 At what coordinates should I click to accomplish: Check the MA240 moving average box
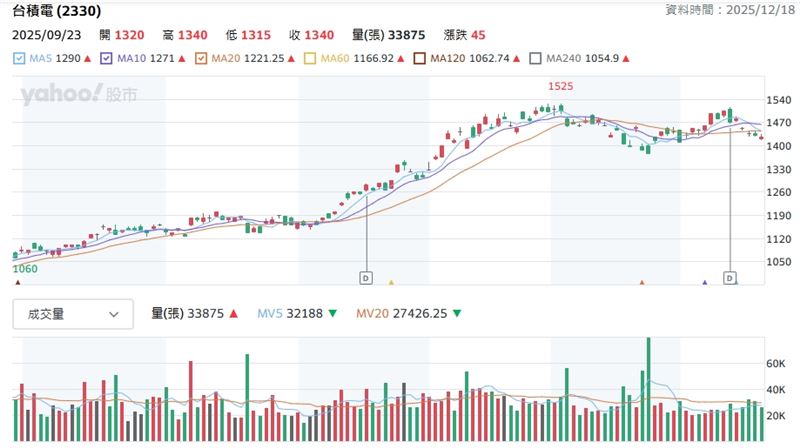tap(536, 59)
